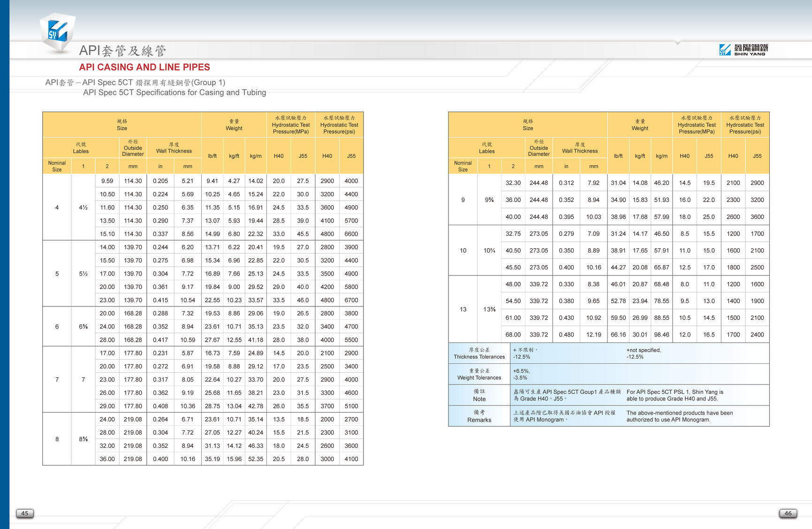Click the page number 45 badge
The height and width of the screenshot is (529, 812).
pyautogui.click(x=25, y=513)
